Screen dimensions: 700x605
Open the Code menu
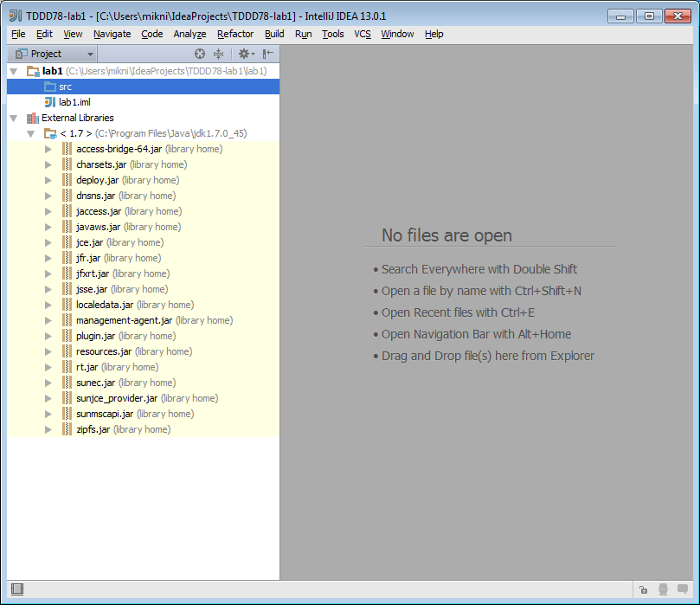(151, 34)
